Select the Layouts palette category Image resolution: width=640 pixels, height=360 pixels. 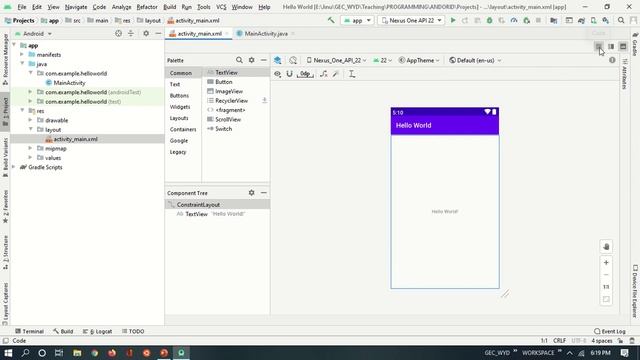(x=179, y=118)
